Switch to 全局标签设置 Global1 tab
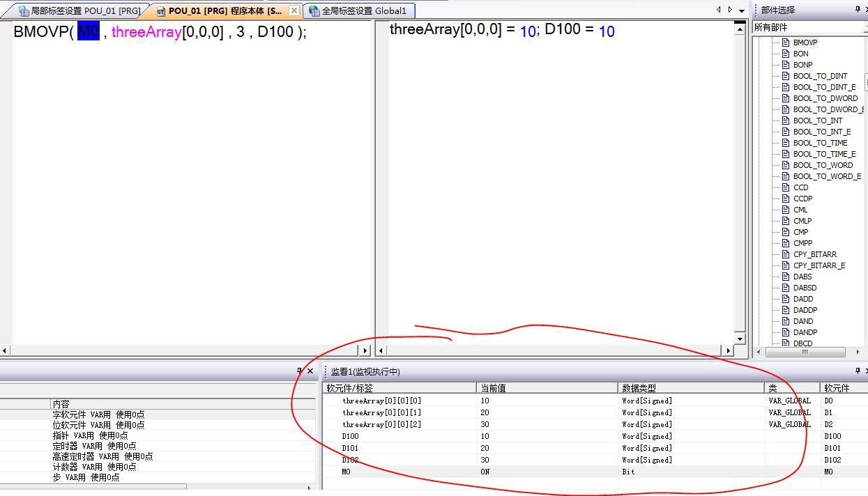The height and width of the screenshot is (496, 868). click(x=363, y=11)
